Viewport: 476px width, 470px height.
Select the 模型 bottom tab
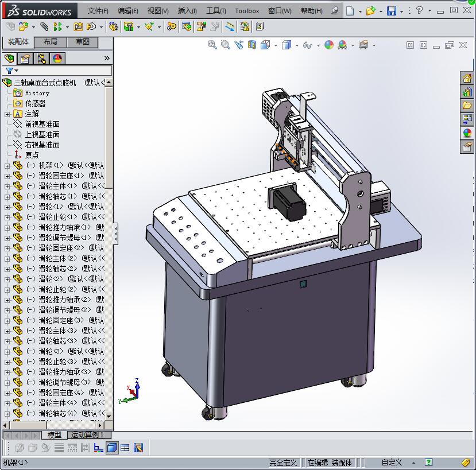(55, 435)
